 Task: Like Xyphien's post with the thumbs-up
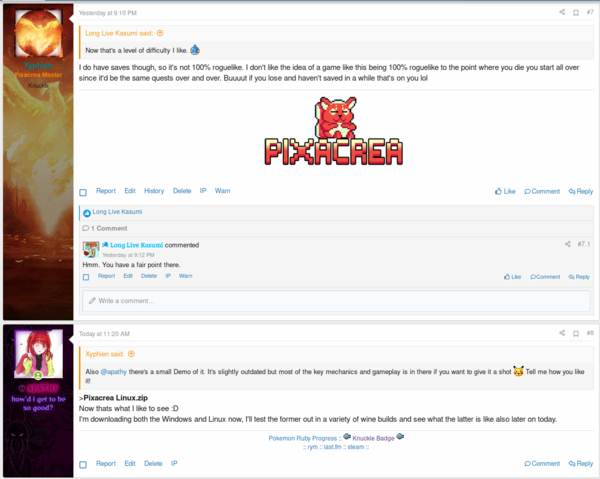tap(505, 191)
